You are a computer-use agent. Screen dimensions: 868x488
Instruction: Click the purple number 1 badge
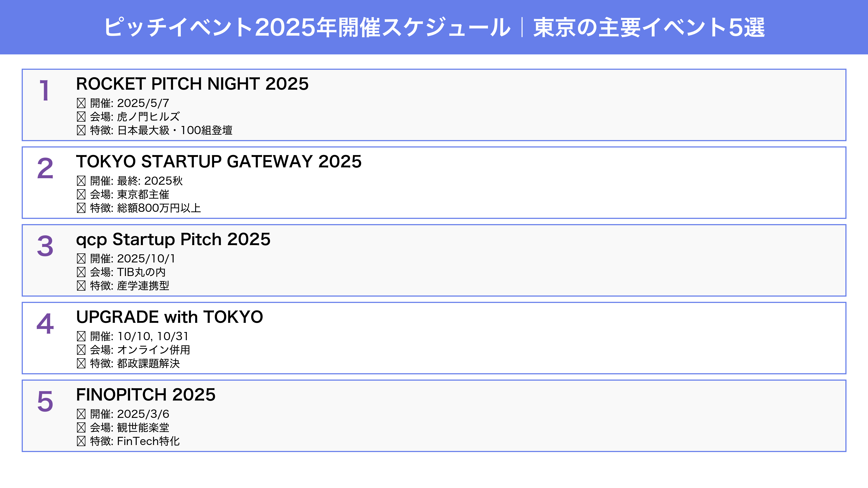[x=44, y=90]
